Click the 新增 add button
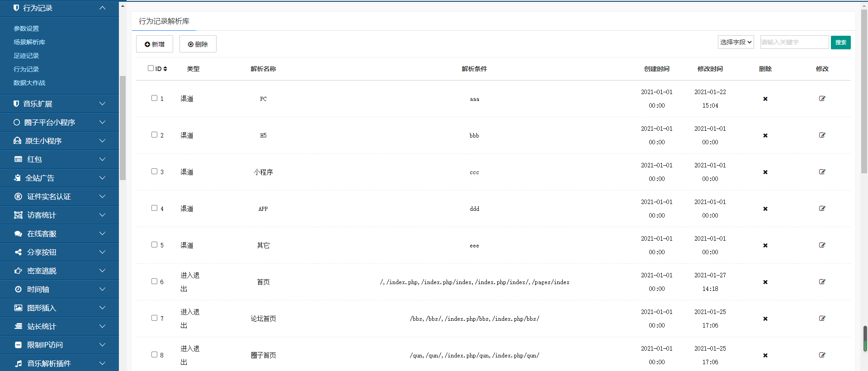The height and width of the screenshot is (371, 868). (155, 44)
